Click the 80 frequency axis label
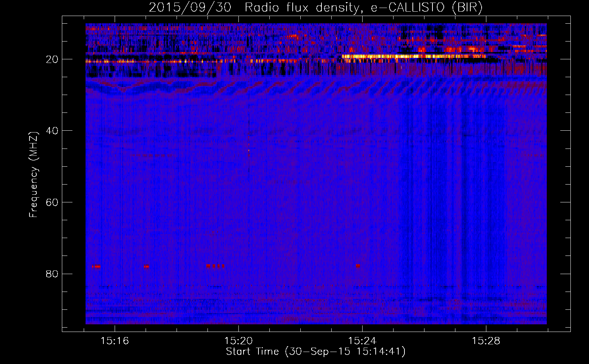 (52, 274)
